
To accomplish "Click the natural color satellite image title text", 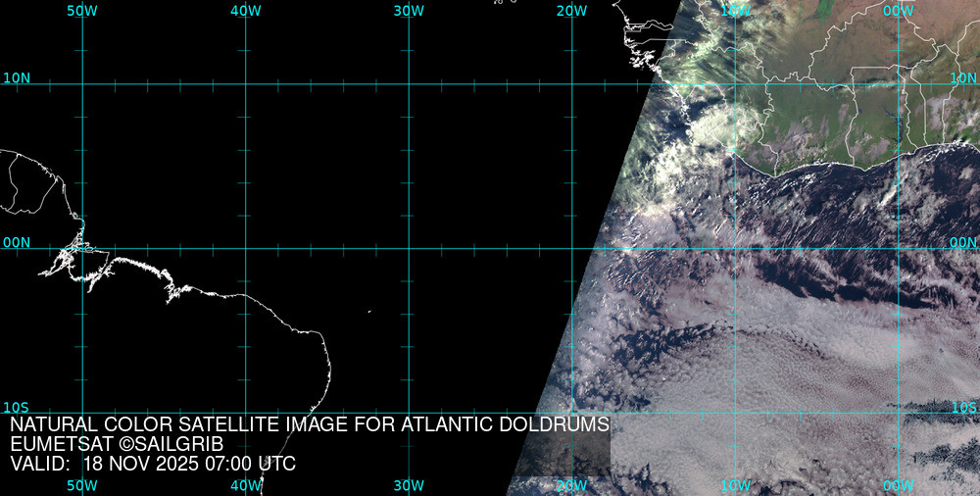I will (310, 425).
